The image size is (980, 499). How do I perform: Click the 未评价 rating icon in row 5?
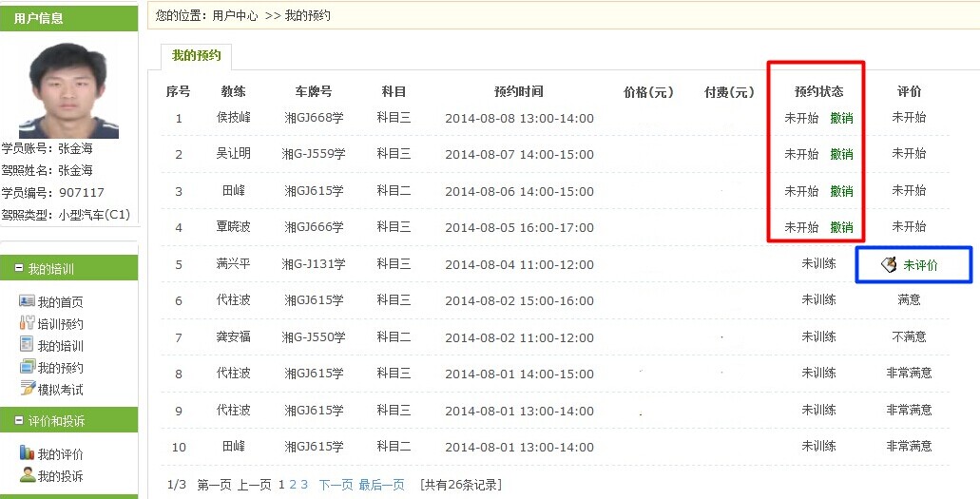point(889,265)
